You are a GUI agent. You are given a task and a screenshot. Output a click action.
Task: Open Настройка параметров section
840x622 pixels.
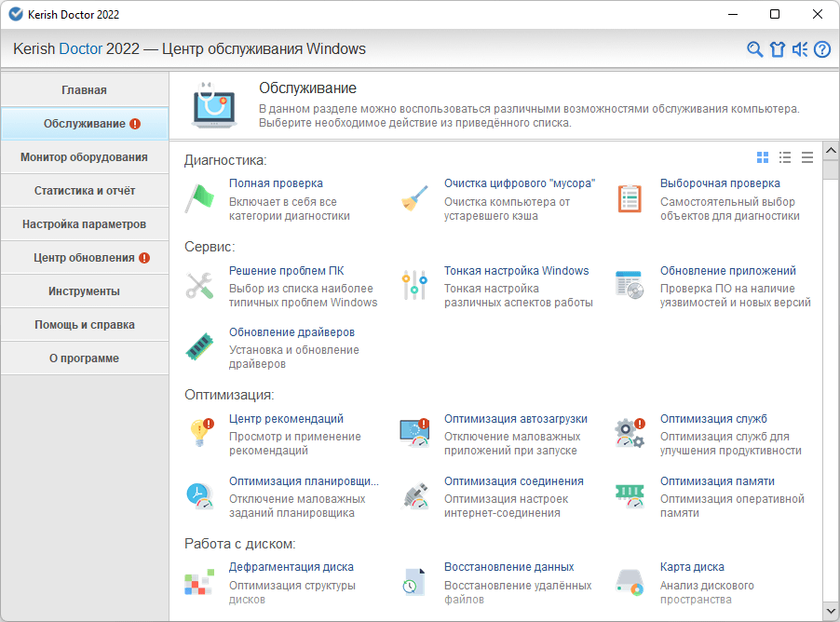pyautogui.click(x=85, y=224)
